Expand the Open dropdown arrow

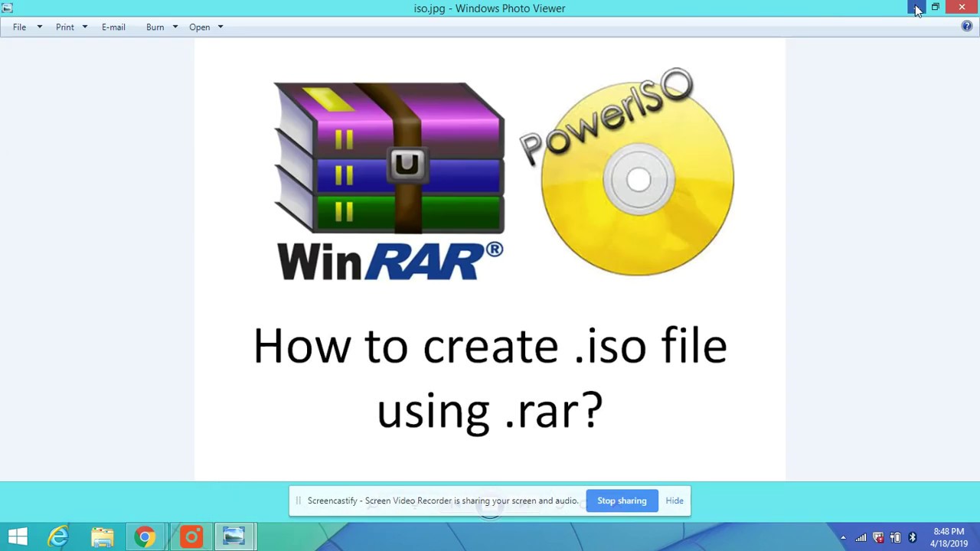pyautogui.click(x=220, y=28)
